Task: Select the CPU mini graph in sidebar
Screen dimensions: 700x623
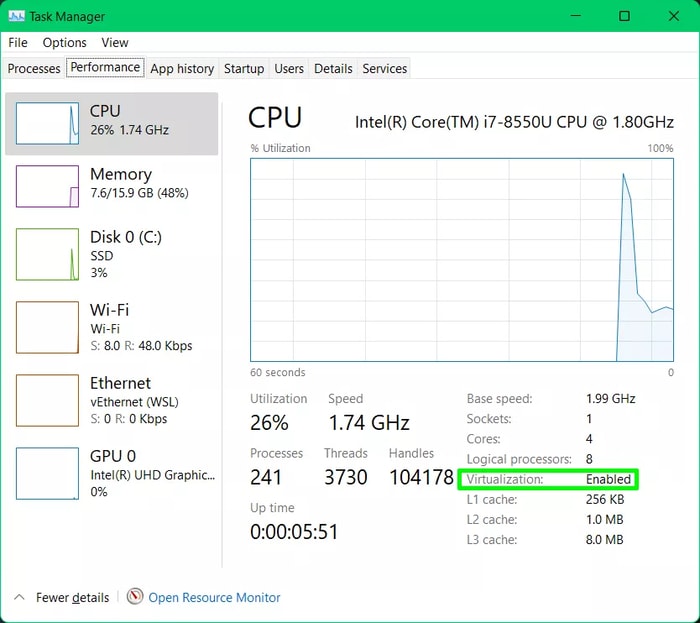Action: (47, 123)
